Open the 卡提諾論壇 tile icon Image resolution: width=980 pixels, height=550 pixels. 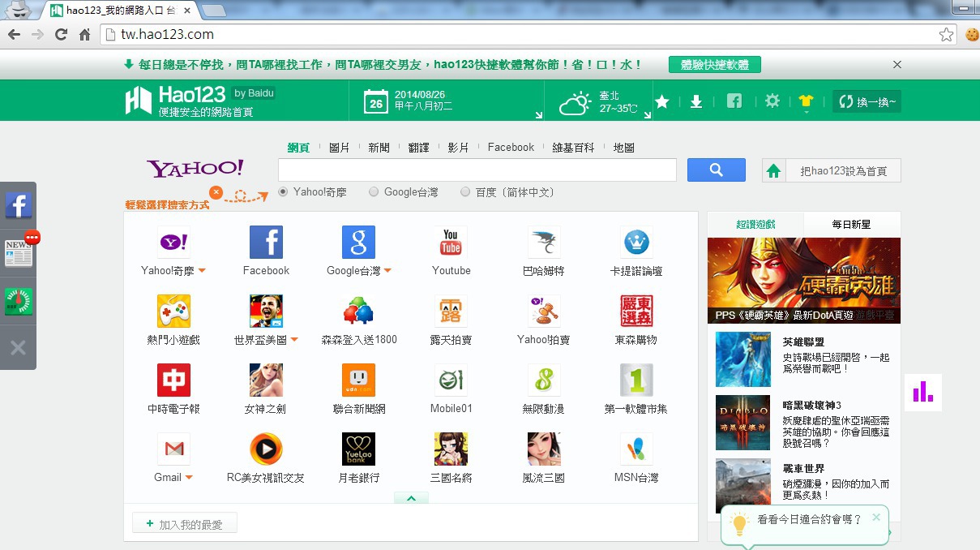click(636, 242)
